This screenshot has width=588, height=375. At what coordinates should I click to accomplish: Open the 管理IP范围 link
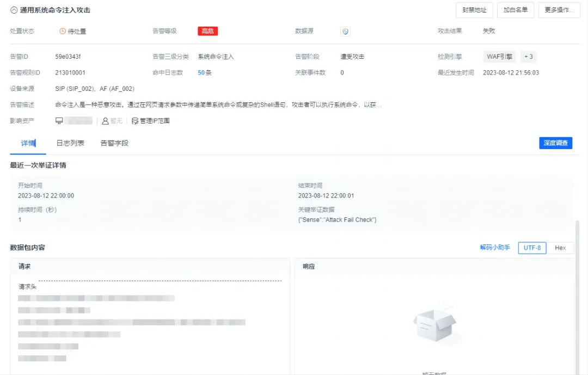(x=155, y=121)
